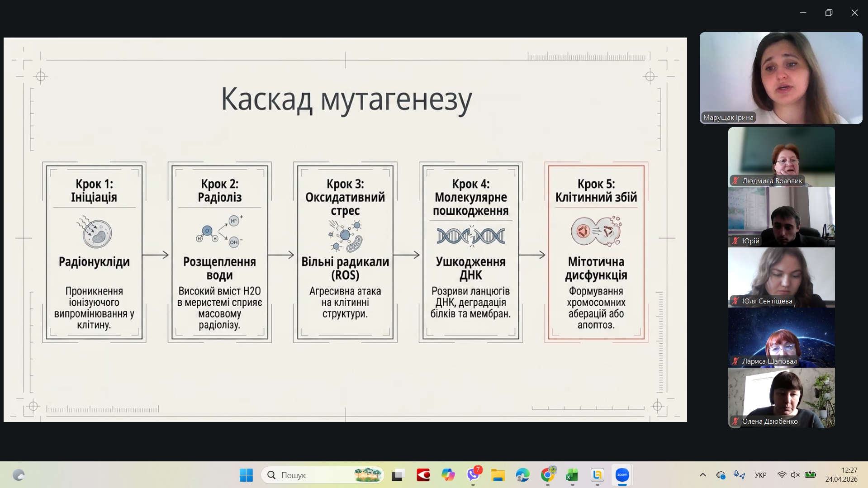868x488 pixels.
Task: Click the Windows Start button
Action: tap(246, 475)
